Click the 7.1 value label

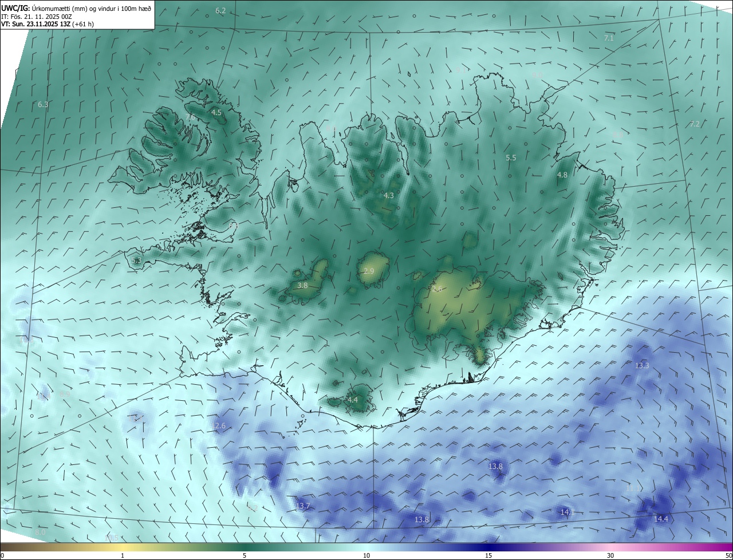click(609, 38)
